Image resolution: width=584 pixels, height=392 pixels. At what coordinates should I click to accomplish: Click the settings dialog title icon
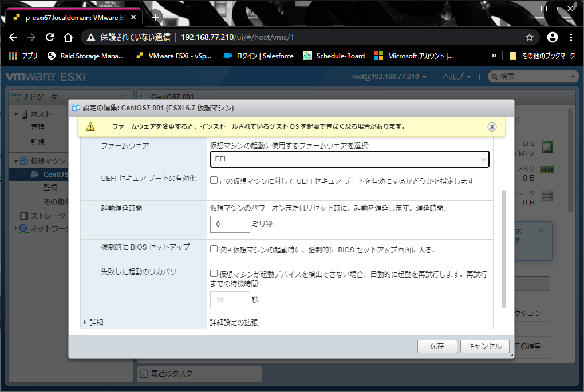coord(76,108)
